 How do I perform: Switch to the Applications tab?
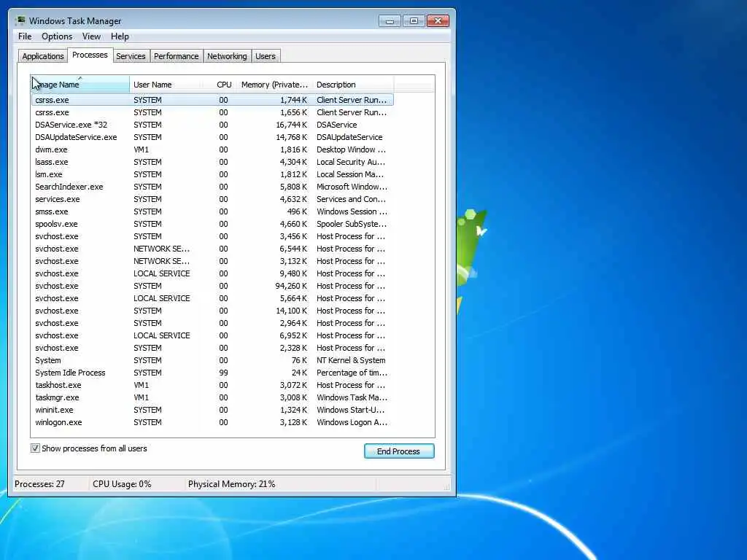(43, 56)
